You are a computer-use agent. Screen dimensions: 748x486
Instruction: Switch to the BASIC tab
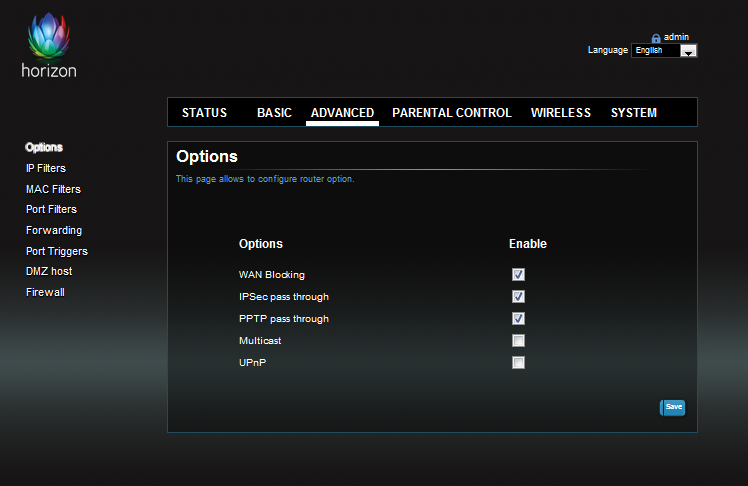274,113
